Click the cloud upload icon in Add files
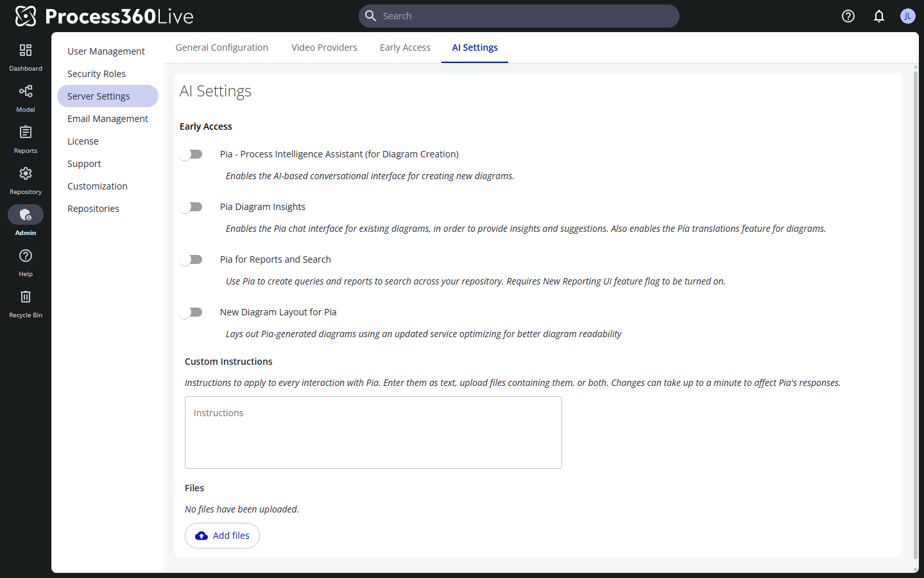The height and width of the screenshot is (578, 924). [201, 536]
